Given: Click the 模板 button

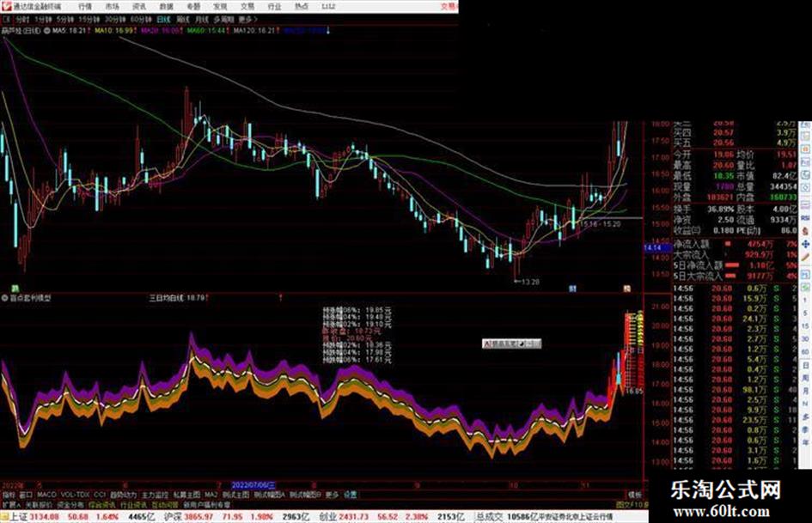Looking at the screenshot, I should 634,495.
